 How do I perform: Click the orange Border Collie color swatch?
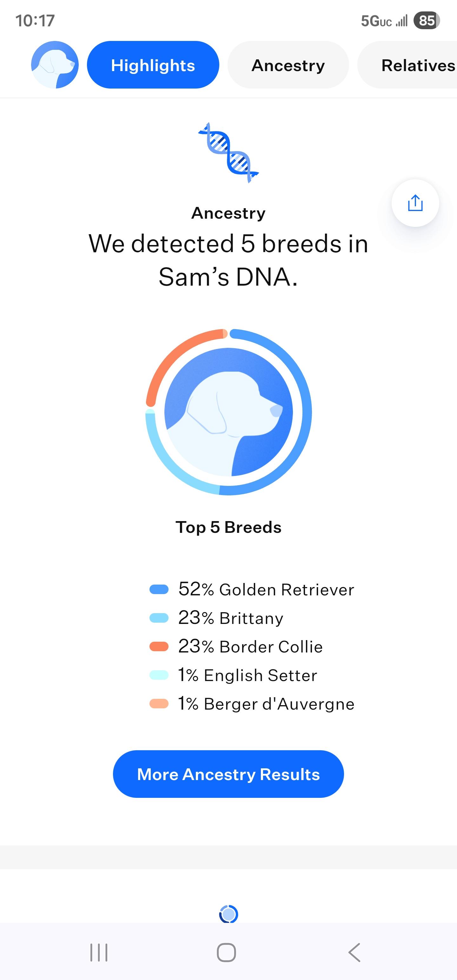point(159,646)
